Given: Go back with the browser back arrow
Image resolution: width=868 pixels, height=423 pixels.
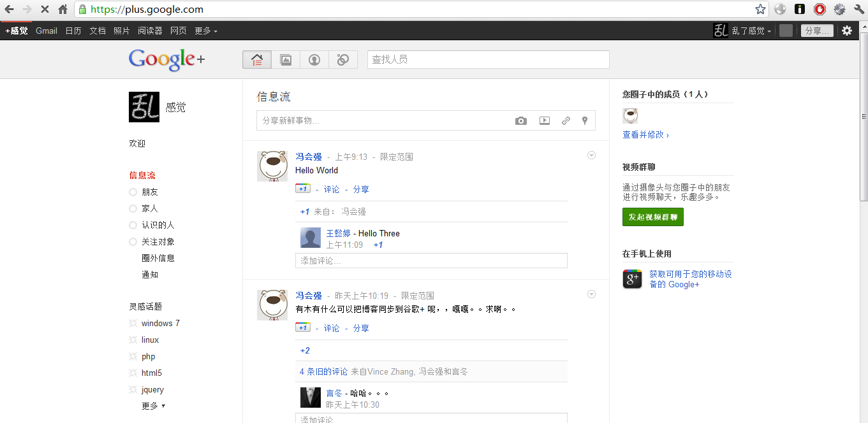Looking at the screenshot, I should pyautogui.click(x=10, y=10).
